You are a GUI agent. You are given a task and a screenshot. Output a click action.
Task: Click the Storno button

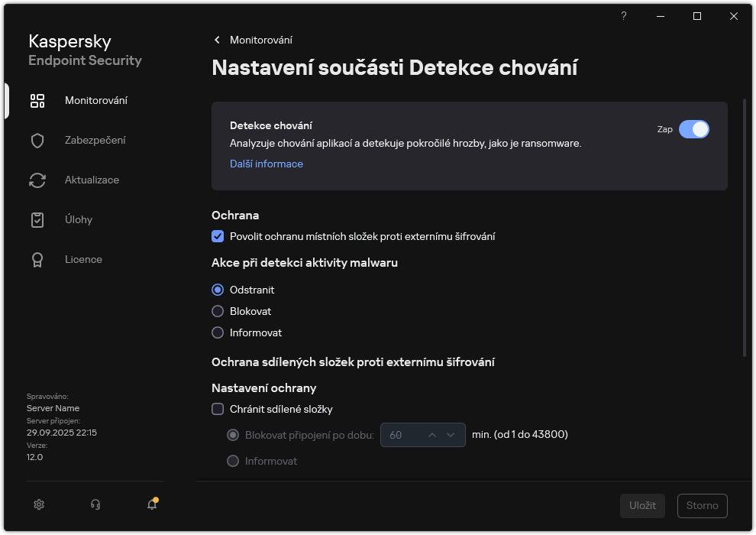702,506
